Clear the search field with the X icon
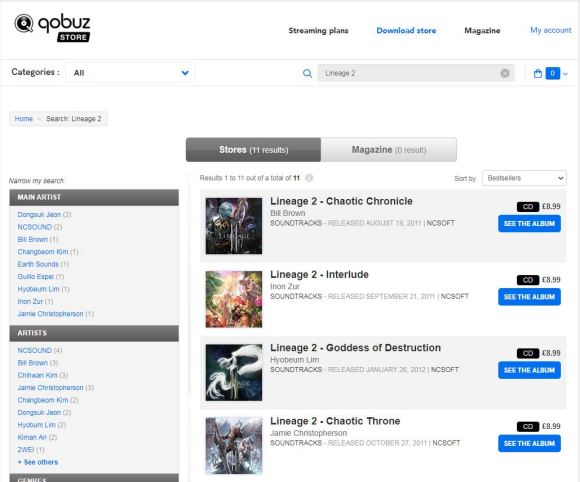Viewport: 580px width, 482px height. pos(505,73)
